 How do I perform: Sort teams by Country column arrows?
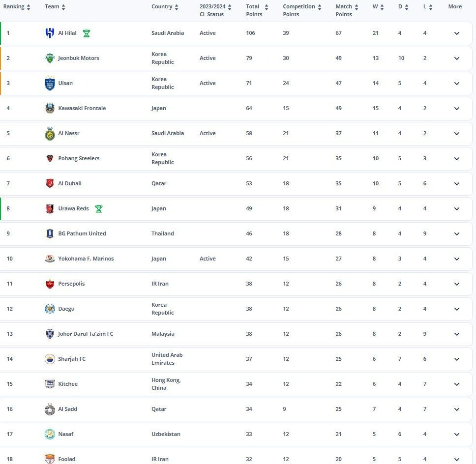pyautogui.click(x=177, y=7)
